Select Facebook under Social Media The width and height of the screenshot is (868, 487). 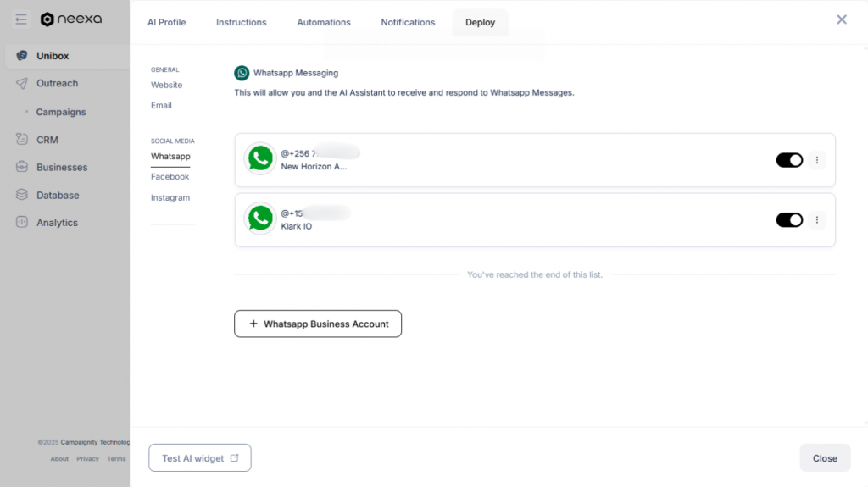[x=170, y=177]
